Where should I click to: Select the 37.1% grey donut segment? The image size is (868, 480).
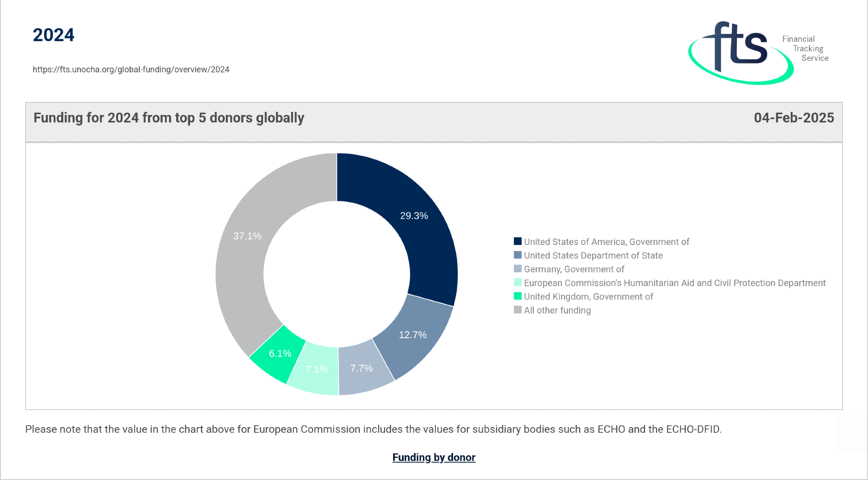coord(247,236)
